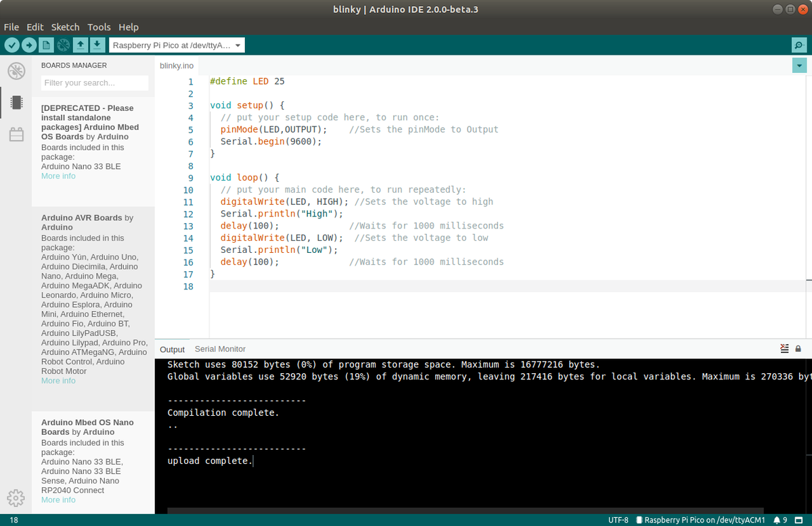
Task: Open the Start Debugging toolbar icon
Action: [x=62, y=45]
